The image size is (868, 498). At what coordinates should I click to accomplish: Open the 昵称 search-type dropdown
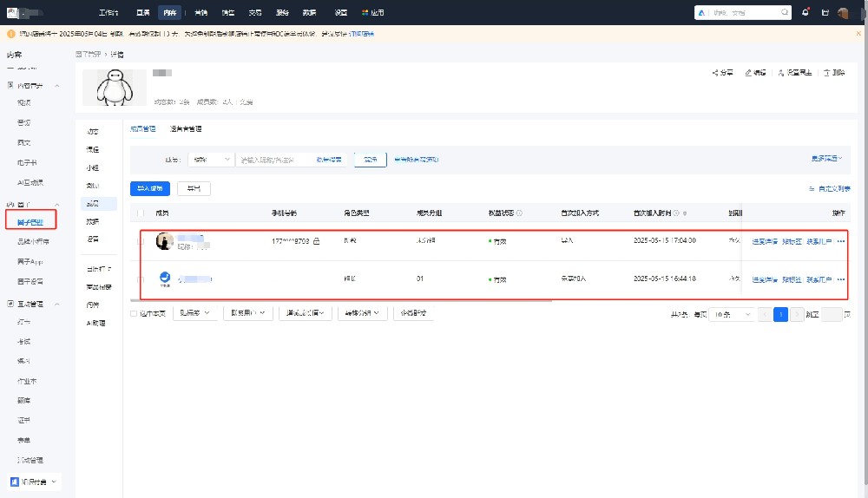point(212,160)
